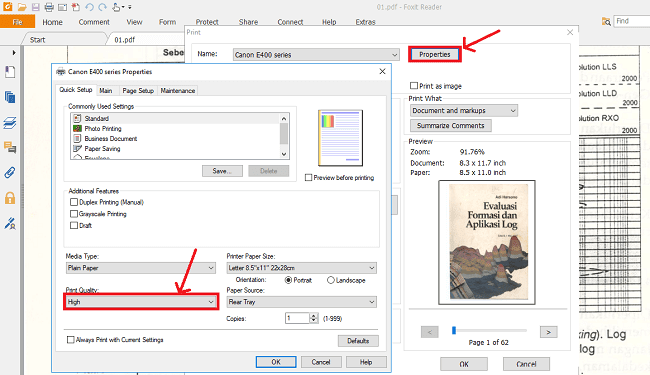Click up arrow of Commonly Used Settings scrollbar
The image size is (650, 375).
pos(284,119)
